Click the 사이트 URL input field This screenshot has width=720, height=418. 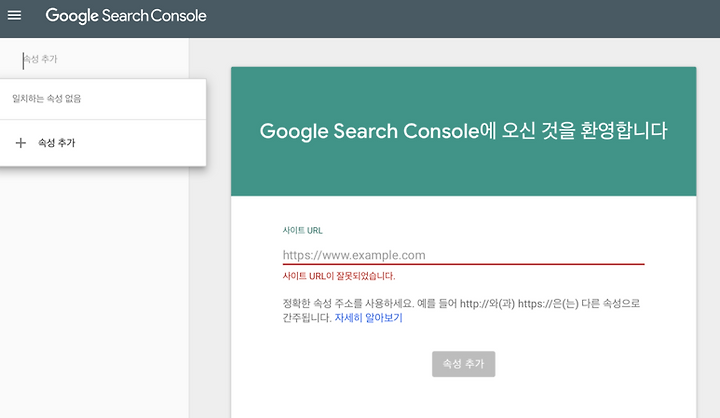[x=463, y=255]
